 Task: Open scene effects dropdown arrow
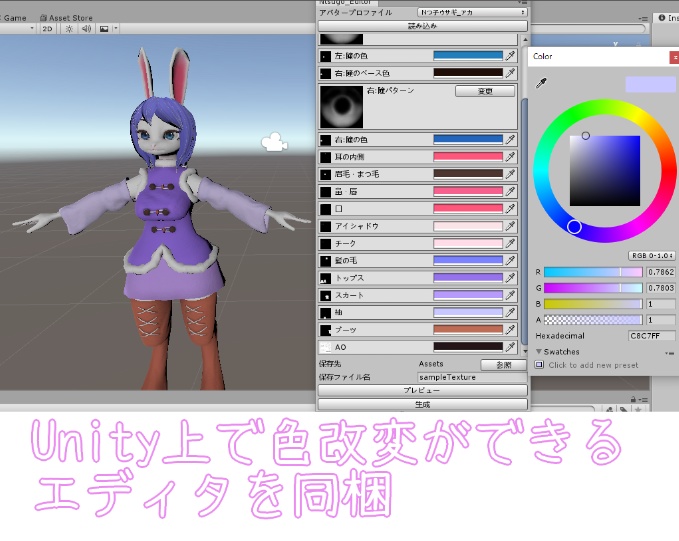pyautogui.click(x=115, y=29)
